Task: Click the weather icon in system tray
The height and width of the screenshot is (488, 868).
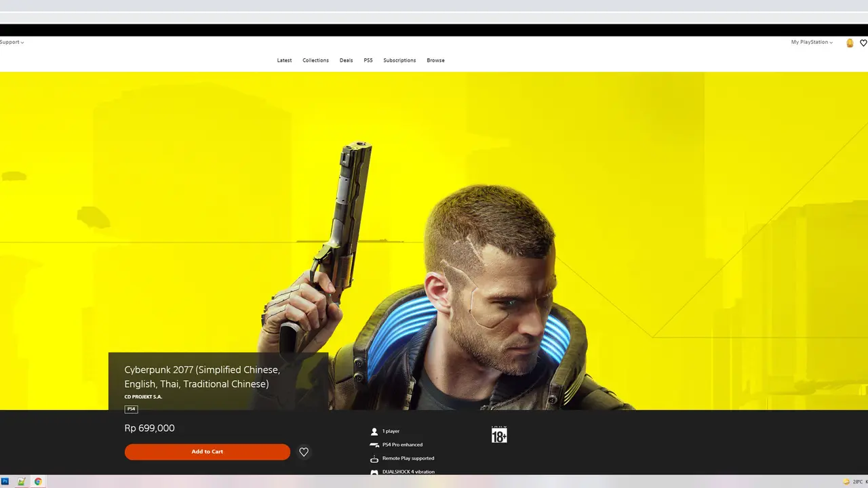Action: pyautogui.click(x=846, y=482)
